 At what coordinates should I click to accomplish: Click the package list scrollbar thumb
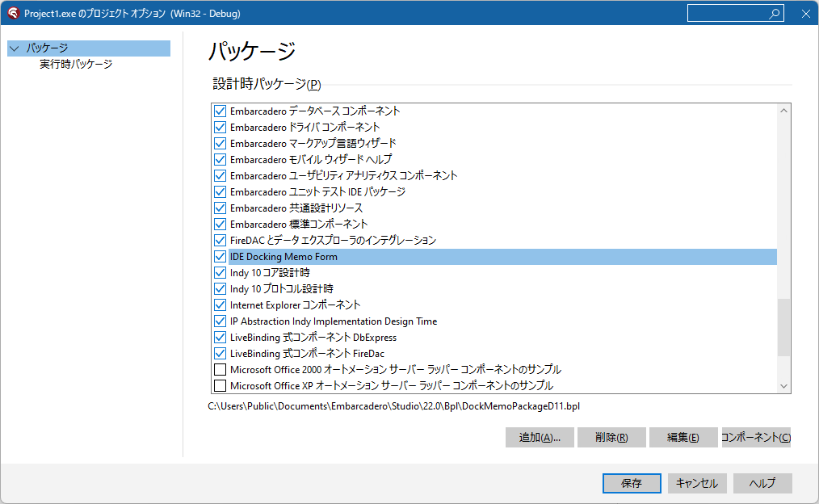pyautogui.click(x=783, y=327)
